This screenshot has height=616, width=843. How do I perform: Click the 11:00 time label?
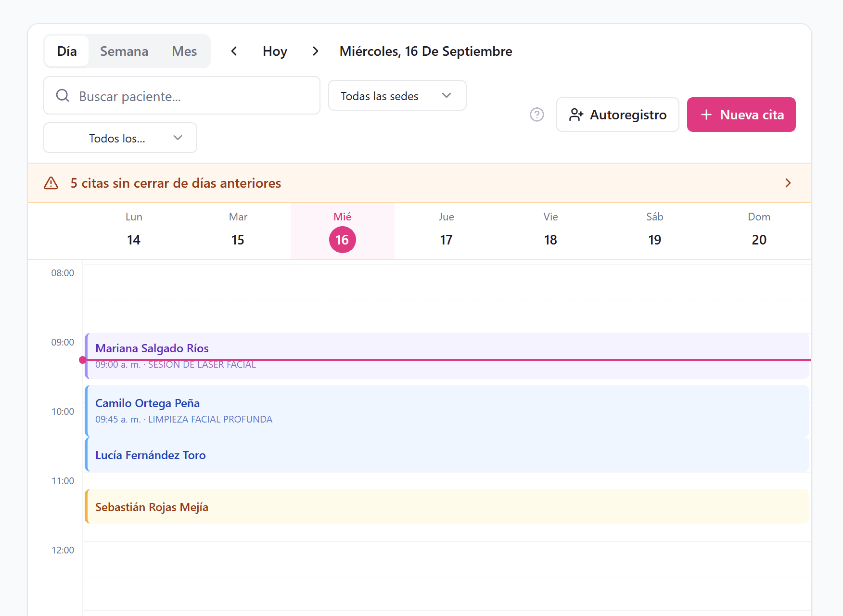click(63, 481)
